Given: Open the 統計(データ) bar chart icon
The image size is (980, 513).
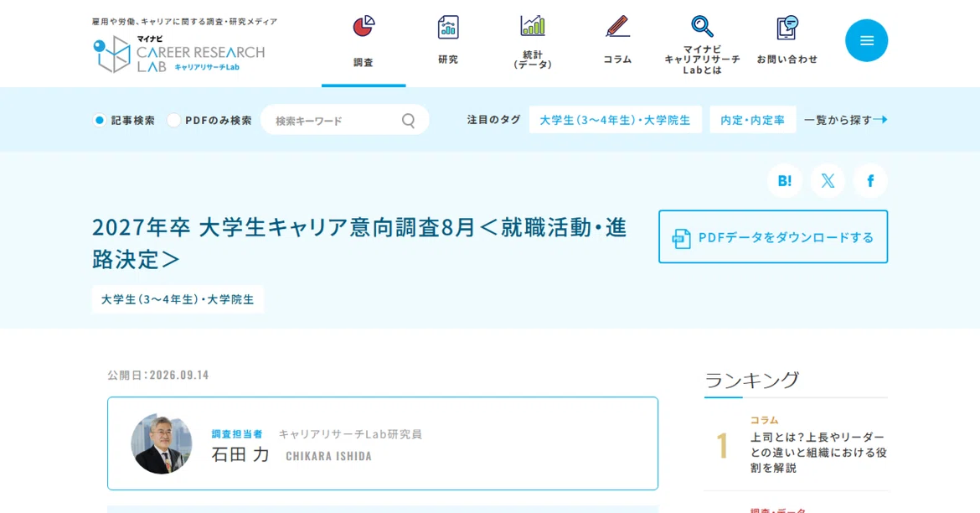Looking at the screenshot, I should [x=533, y=26].
